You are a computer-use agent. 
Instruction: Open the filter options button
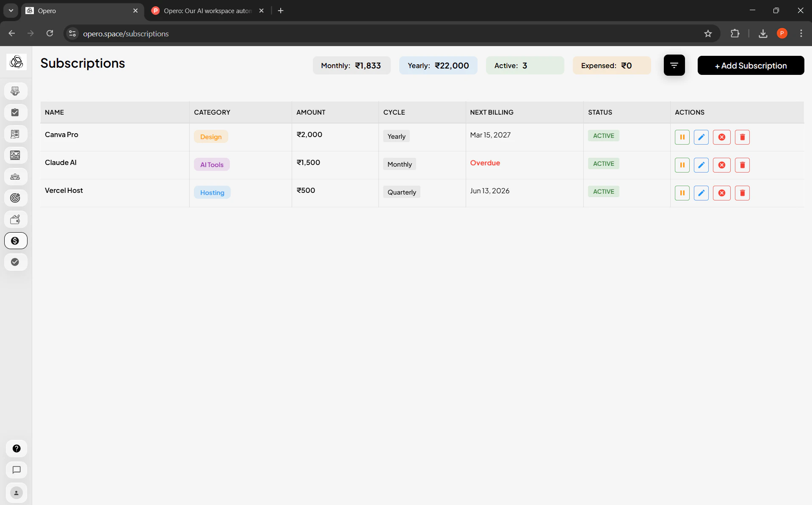point(674,65)
